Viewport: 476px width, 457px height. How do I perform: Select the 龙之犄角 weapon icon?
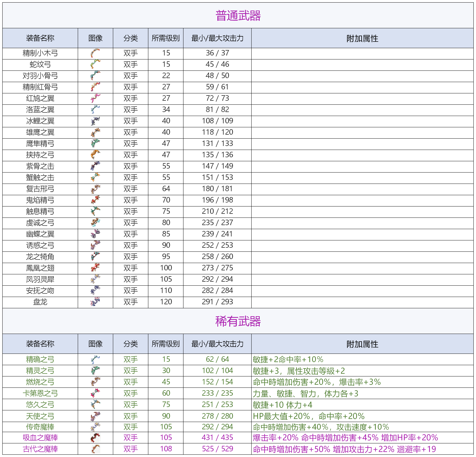pyautogui.click(x=95, y=257)
